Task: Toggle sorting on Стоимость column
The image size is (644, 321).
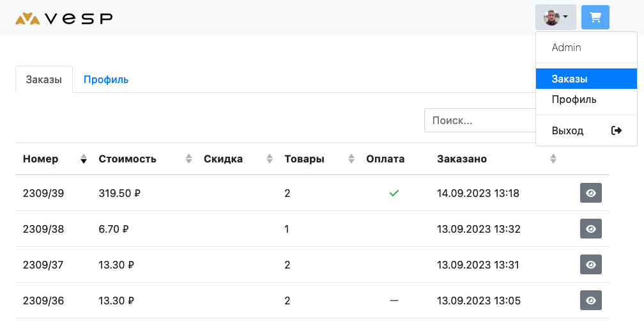Action: [x=188, y=159]
